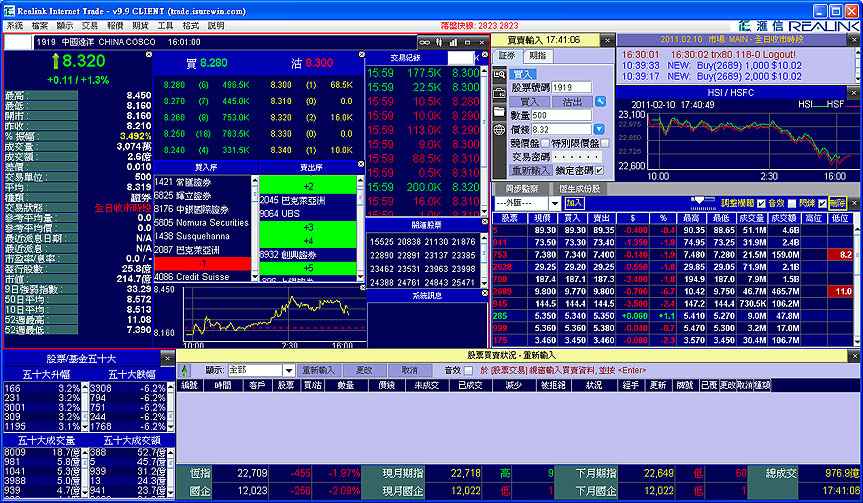Click the 更改 amend order button

pyautogui.click(x=364, y=370)
